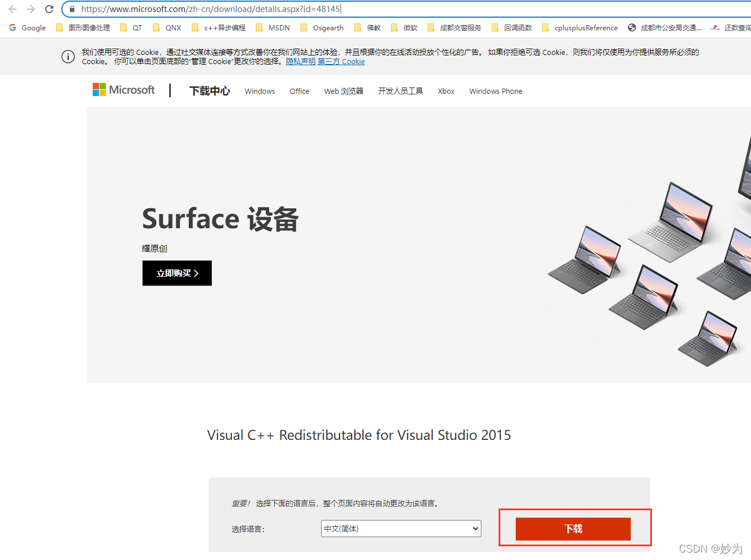Open the 隐私声明 link
Image resolution: width=751 pixels, height=560 pixels.
(x=301, y=62)
